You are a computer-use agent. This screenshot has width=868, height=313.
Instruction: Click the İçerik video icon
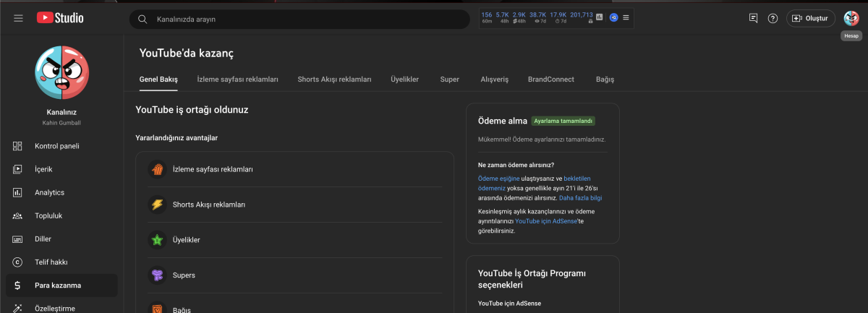(17, 169)
